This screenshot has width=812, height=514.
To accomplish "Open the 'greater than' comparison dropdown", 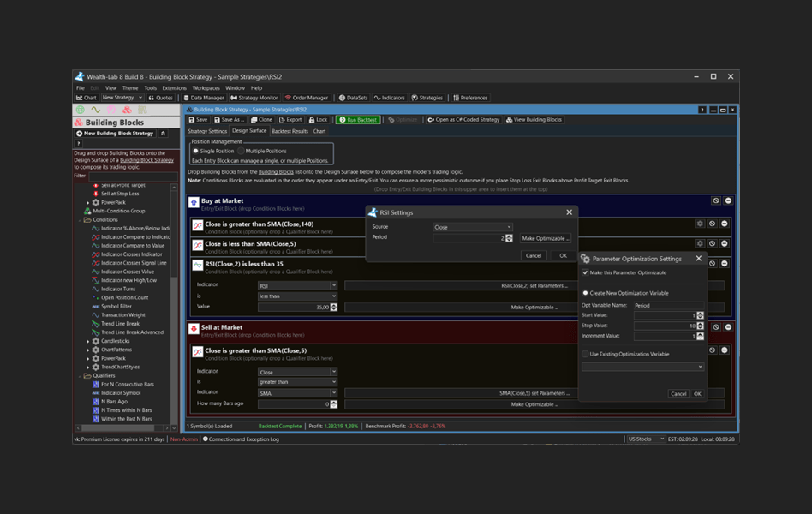I will pyautogui.click(x=297, y=382).
